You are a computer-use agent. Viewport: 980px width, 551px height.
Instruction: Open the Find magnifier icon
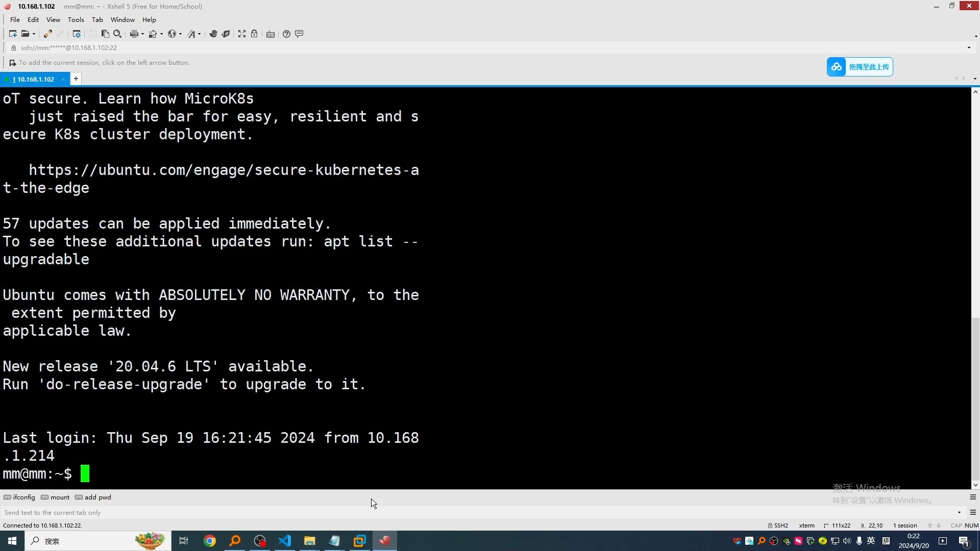117,34
